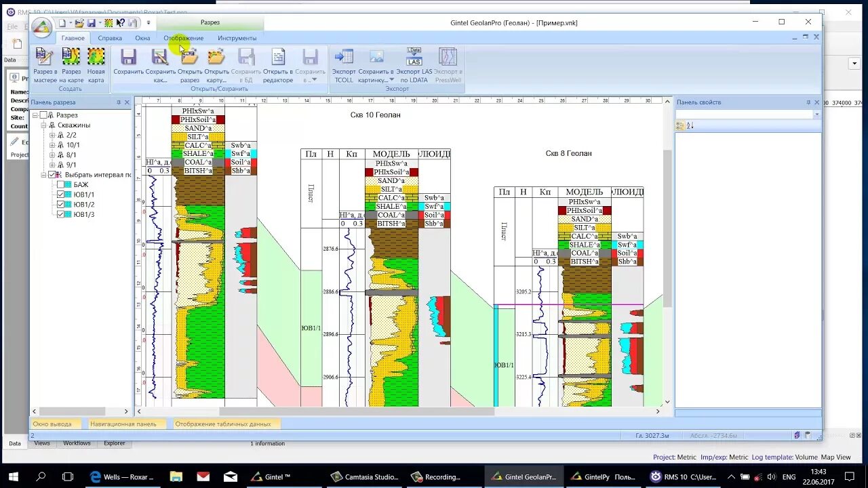Select the 'Разрез' contextual tab header
The height and width of the screenshot is (488, 868).
point(210,23)
